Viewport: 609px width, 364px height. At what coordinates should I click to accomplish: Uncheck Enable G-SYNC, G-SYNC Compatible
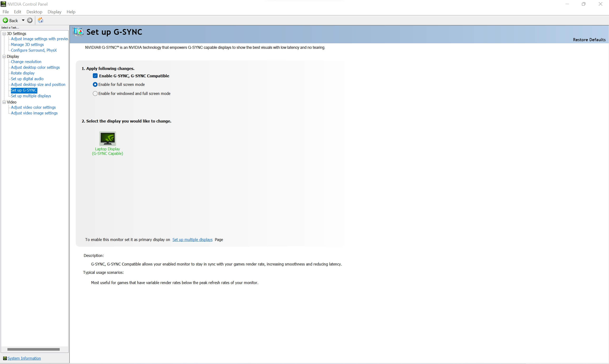coord(95,76)
